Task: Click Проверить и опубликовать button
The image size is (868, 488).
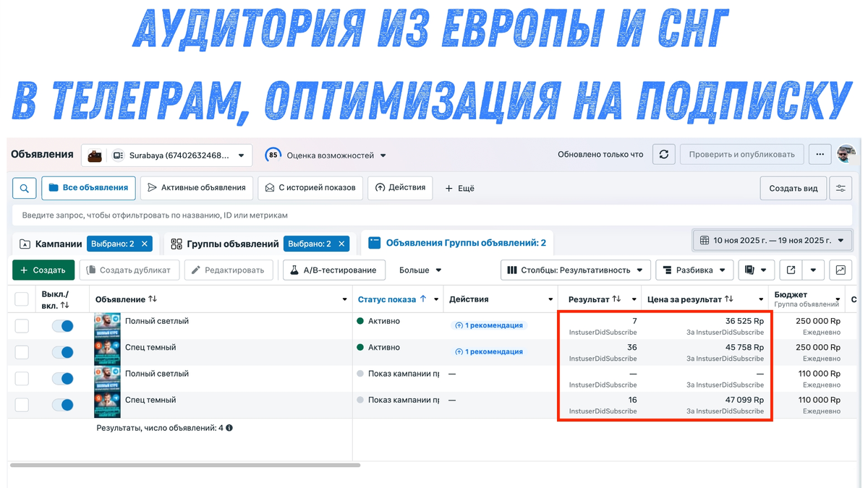Action: click(x=741, y=155)
